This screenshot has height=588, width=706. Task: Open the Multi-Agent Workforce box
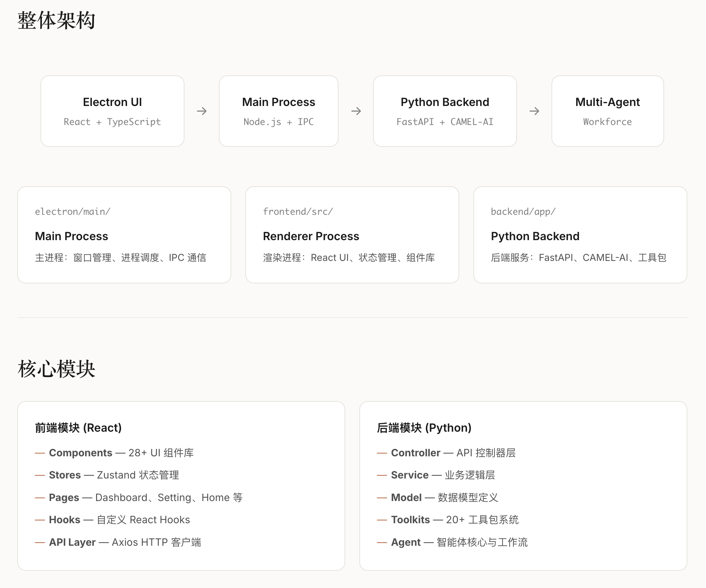(x=607, y=111)
